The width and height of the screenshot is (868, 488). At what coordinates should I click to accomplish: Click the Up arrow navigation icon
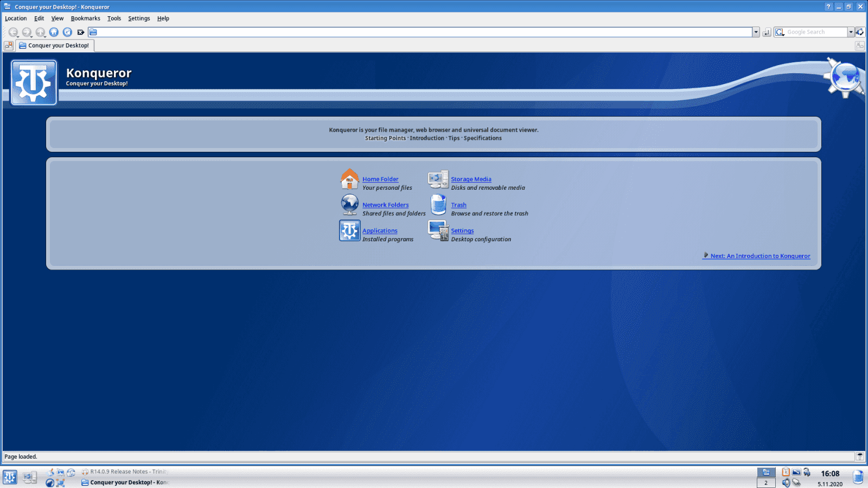point(41,32)
